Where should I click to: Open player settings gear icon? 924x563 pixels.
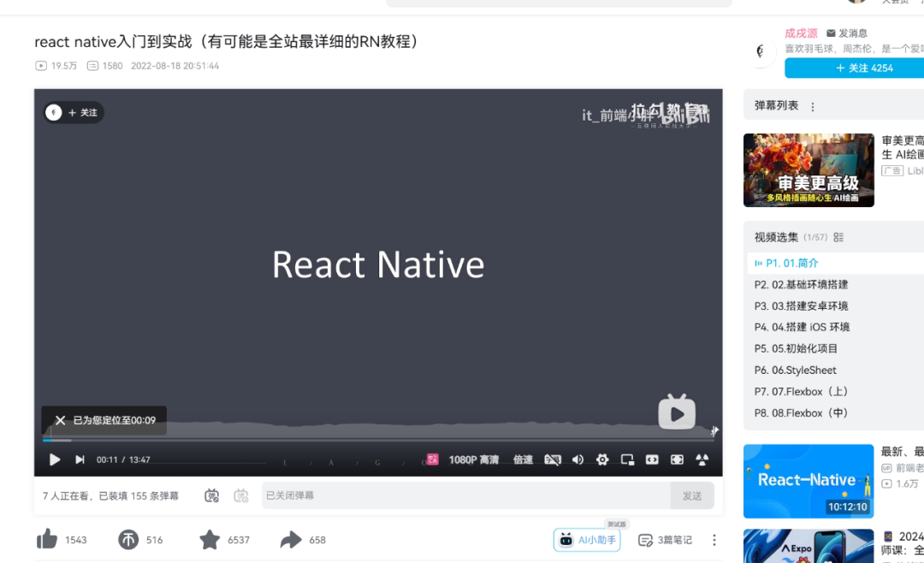[602, 459]
